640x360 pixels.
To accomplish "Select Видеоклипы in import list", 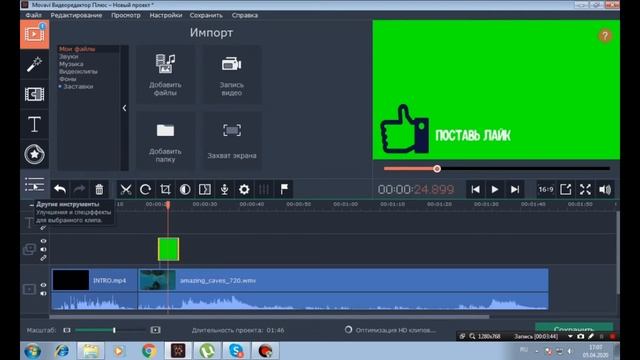I will click(x=78, y=71).
